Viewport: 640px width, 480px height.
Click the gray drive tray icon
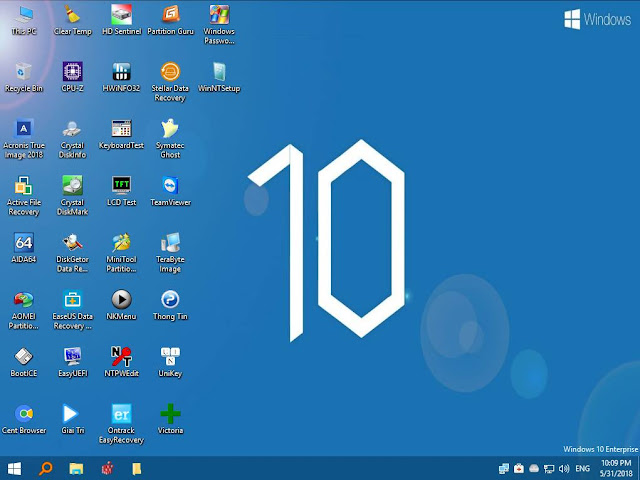[x=534, y=469]
